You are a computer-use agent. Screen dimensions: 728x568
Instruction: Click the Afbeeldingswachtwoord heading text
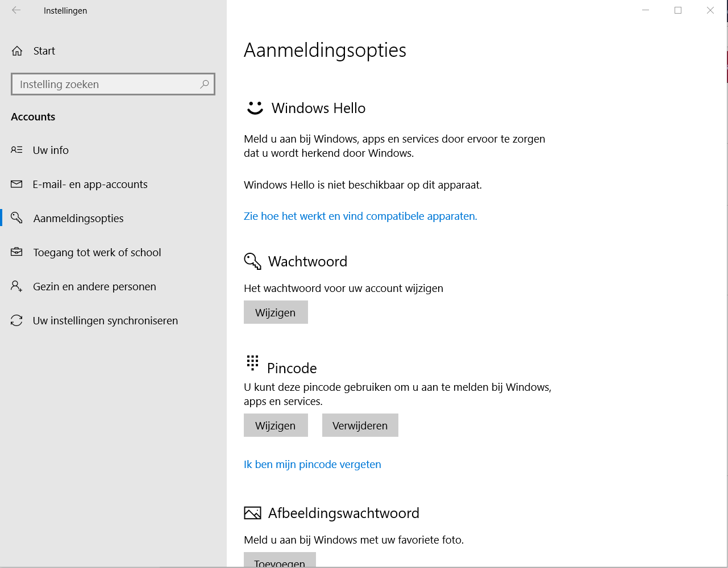coord(344,513)
